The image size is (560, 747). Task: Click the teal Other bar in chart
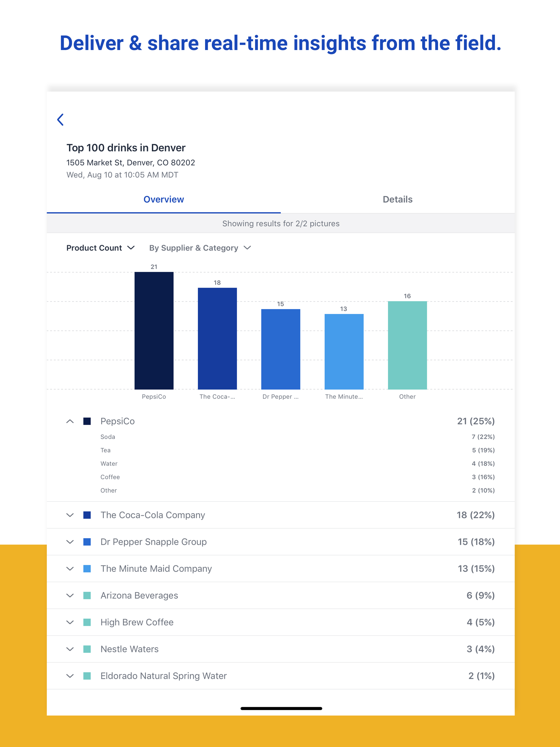(407, 345)
